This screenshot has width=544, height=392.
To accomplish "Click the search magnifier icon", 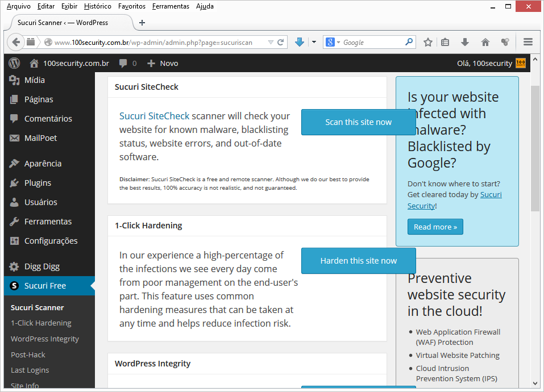I will pyautogui.click(x=409, y=42).
